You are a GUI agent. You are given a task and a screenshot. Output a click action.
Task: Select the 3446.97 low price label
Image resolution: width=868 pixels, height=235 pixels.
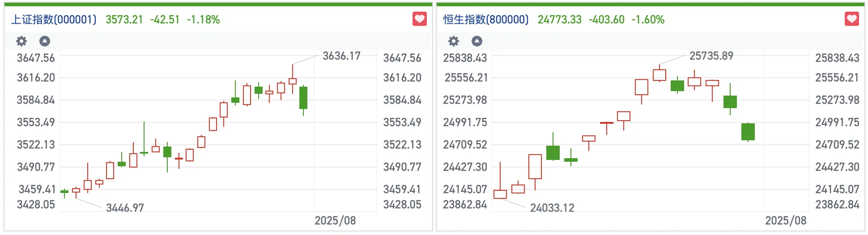tap(125, 208)
